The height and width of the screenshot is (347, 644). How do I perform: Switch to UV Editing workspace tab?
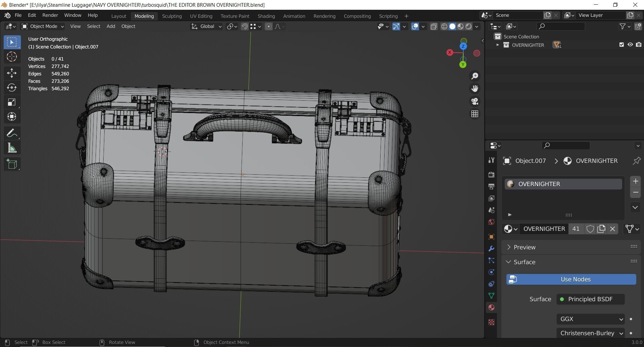coord(201,16)
